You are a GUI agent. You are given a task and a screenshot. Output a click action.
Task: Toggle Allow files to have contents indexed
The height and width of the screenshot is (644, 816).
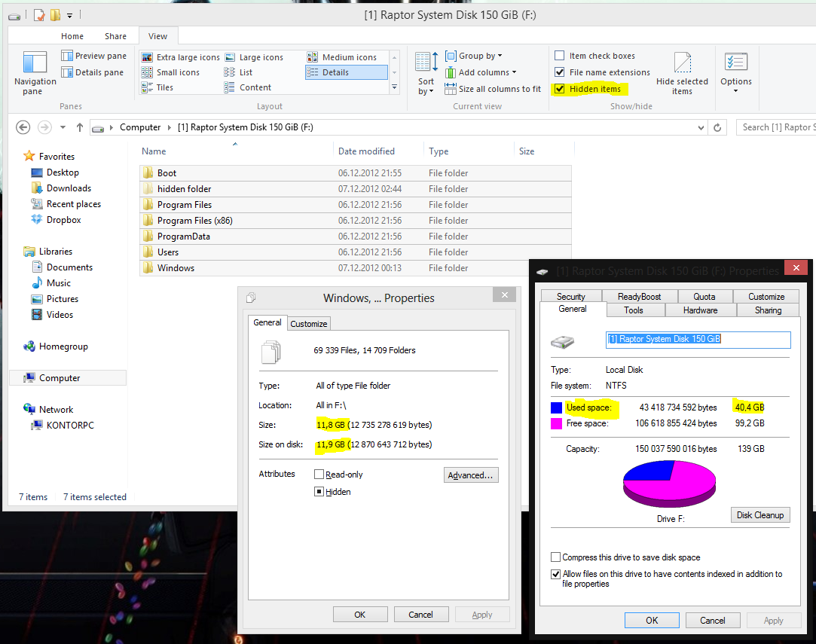556,574
